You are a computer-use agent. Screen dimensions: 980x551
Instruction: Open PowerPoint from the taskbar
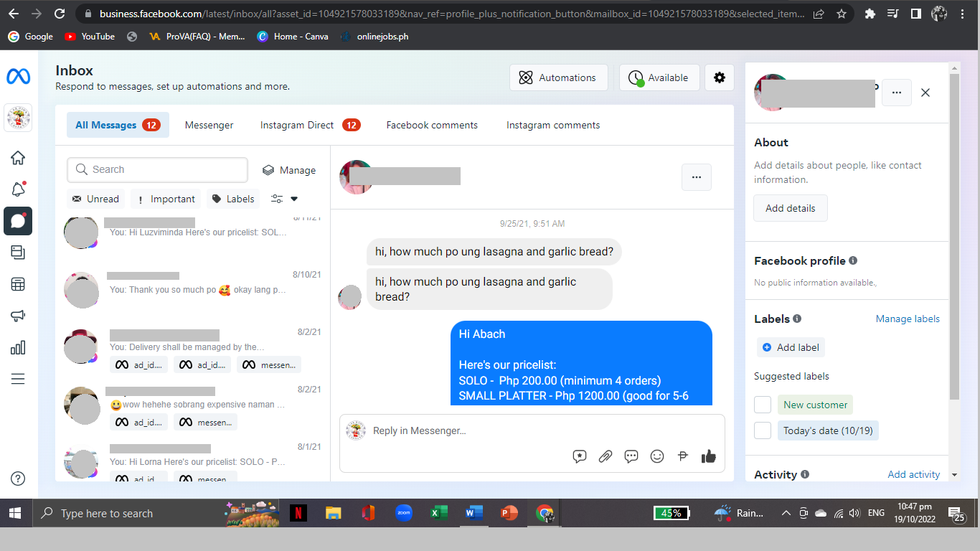click(509, 513)
